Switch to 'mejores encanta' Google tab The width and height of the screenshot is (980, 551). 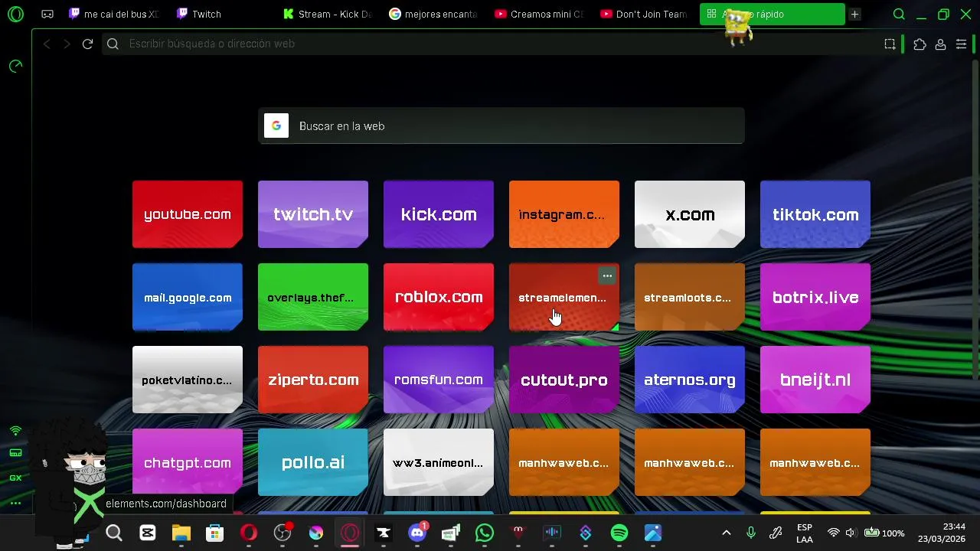pos(433,14)
